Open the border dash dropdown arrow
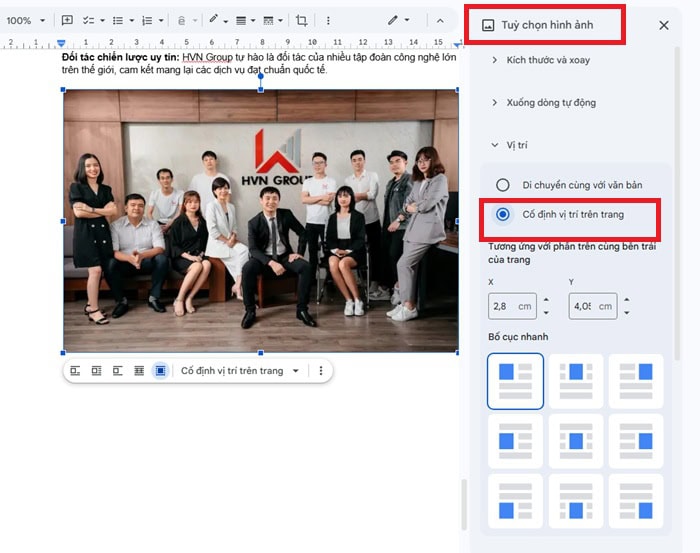700x553 pixels. click(x=280, y=21)
